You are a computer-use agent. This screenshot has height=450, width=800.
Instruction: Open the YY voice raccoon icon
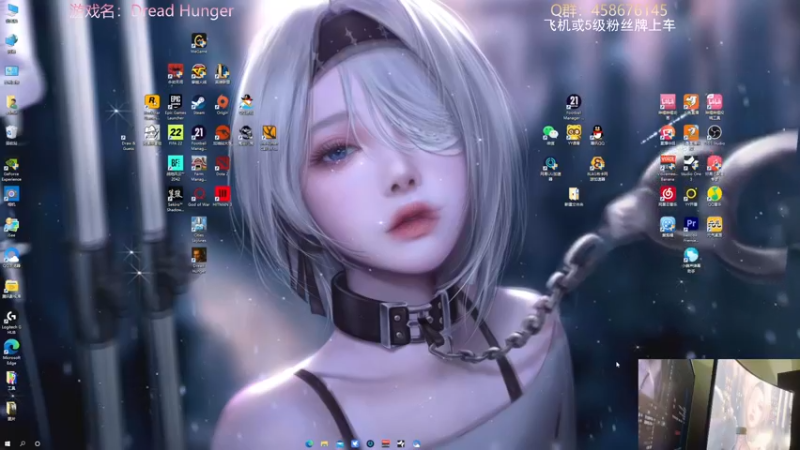[573, 133]
